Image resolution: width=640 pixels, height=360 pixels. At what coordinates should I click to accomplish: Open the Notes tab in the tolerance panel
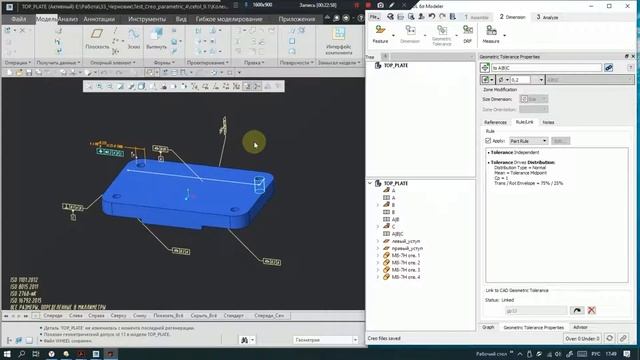click(x=548, y=122)
